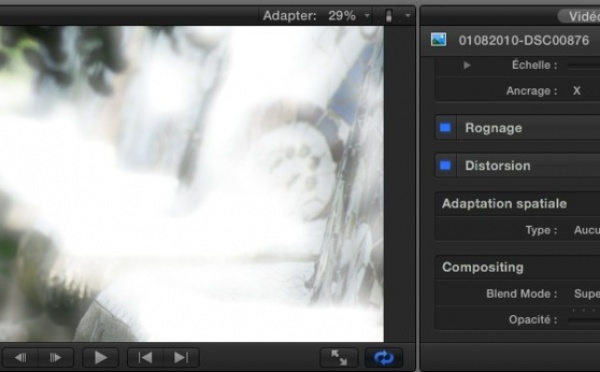The image size is (600, 372).
Task: Jump to next edit point
Action: pos(181,358)
